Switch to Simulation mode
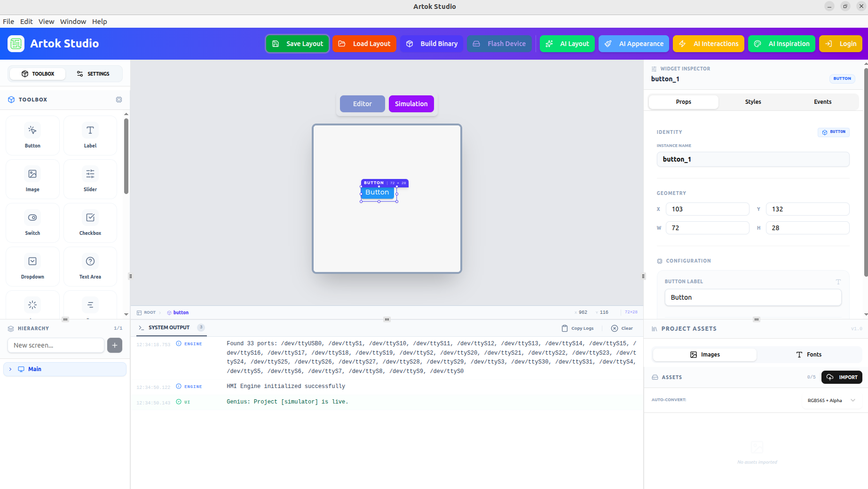Screen dimensions: 868x489 (411, 103)
